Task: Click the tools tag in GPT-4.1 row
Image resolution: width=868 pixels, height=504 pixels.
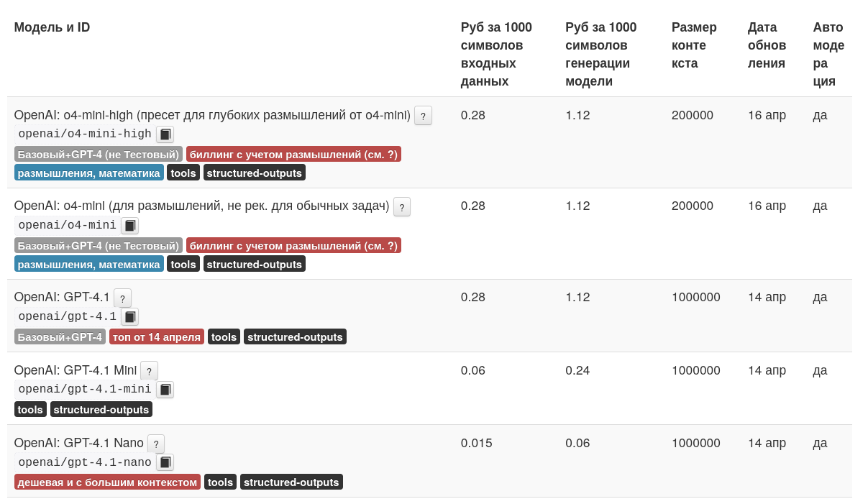Action: [x=224, y=336]
